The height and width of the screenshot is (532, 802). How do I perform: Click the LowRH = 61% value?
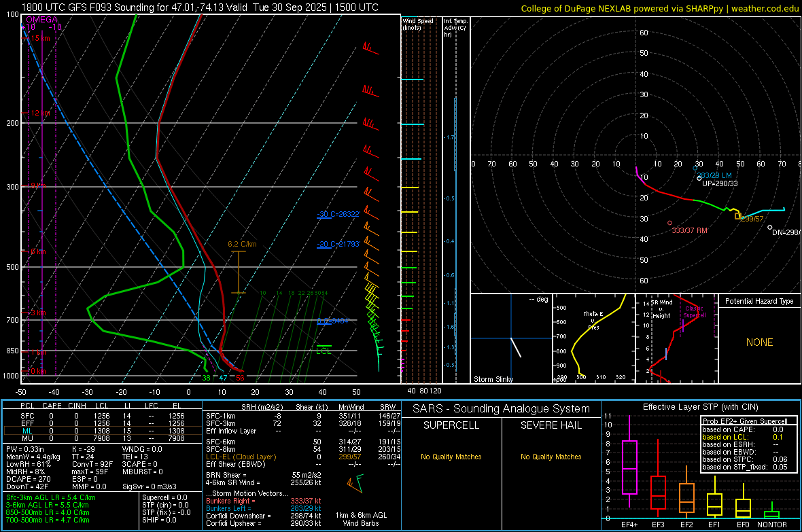29,464
